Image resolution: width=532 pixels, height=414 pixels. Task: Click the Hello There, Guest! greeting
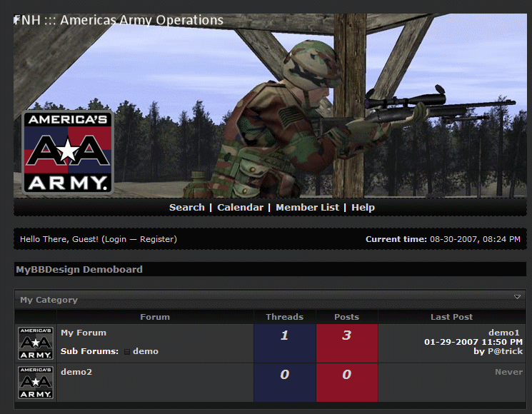coord(59,239)
